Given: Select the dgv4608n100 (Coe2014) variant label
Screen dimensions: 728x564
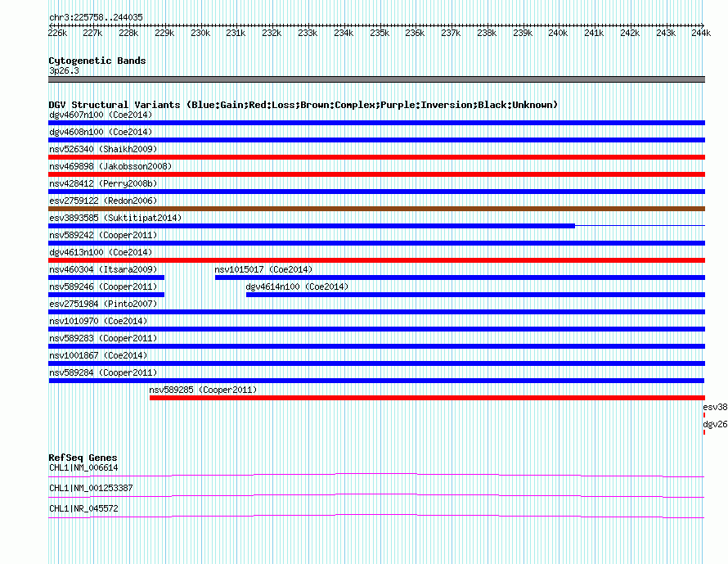Looking at the screenshot, I should [x=101, y=132].
